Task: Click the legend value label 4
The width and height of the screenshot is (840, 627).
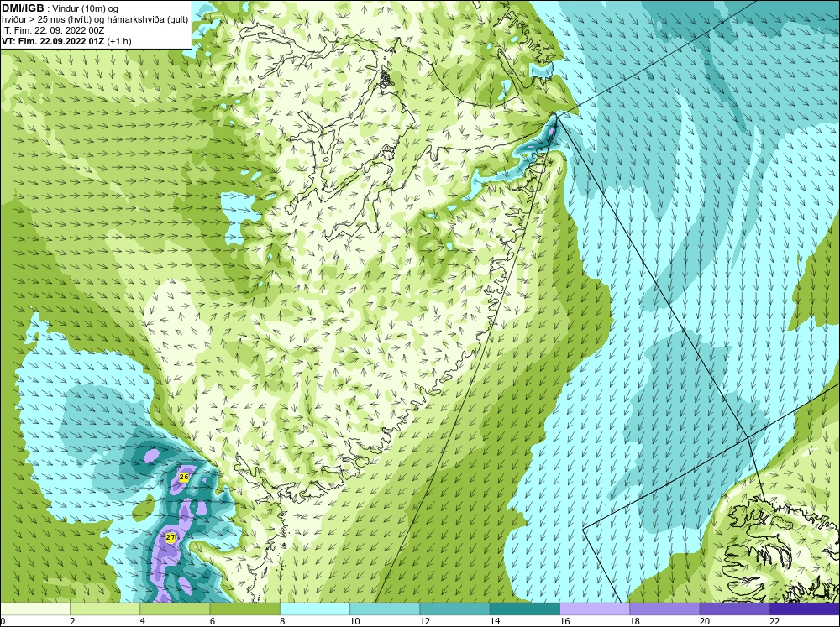Action: coord(143,621)
